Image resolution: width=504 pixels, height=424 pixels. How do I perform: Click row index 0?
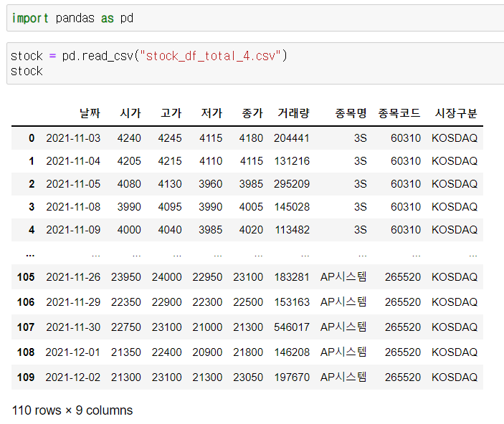[x=32, y=138]
